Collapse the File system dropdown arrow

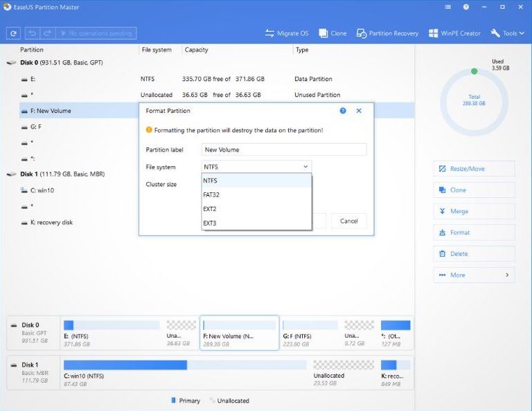pyautogui.click(x=305, y=167)
